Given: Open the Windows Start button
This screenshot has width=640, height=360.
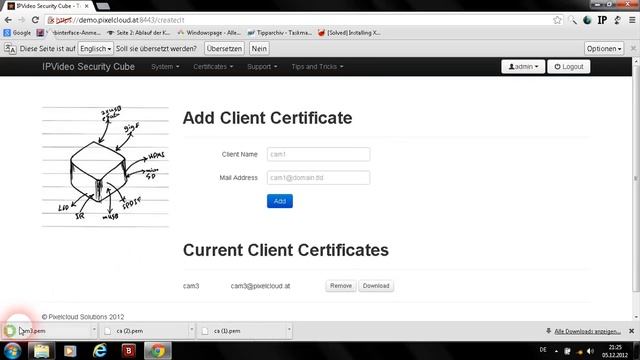Looking at the screenshot, I should coord(12,351).
